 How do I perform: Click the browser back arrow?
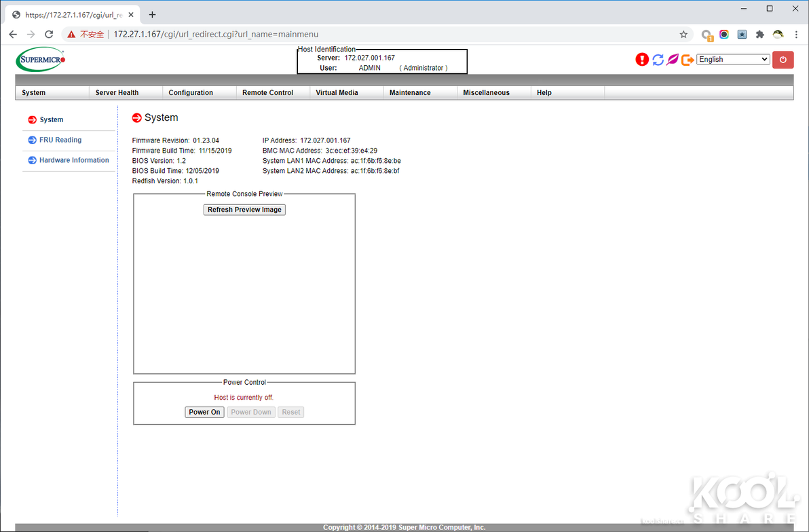(13, 34)
